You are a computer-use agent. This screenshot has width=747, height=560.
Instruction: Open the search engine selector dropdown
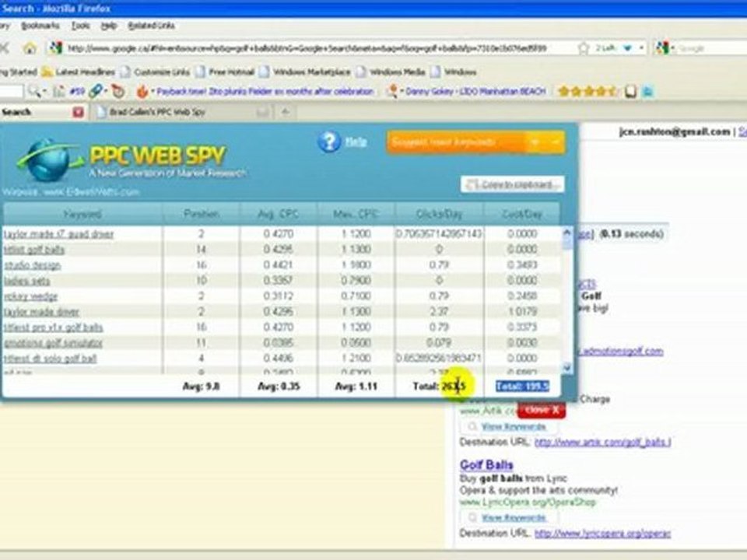point(672,47)
